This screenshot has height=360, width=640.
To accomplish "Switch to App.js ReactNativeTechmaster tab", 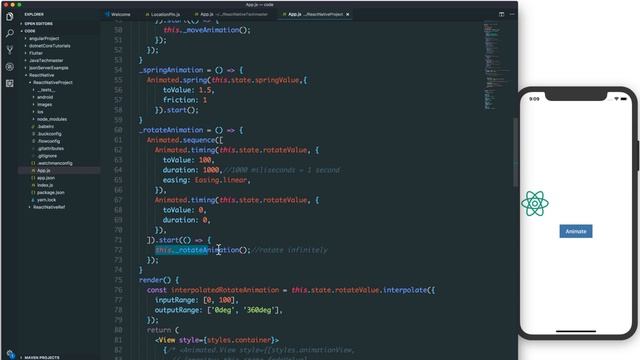I will click(231, 14).
